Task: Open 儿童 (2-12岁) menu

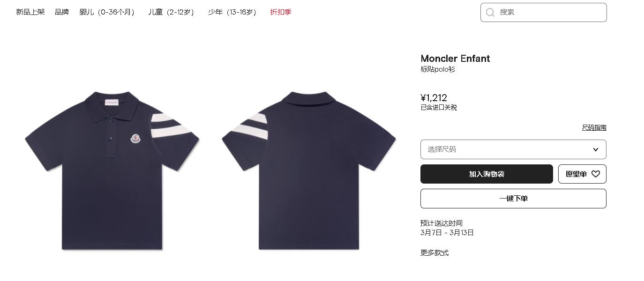Action: point(172,12)
